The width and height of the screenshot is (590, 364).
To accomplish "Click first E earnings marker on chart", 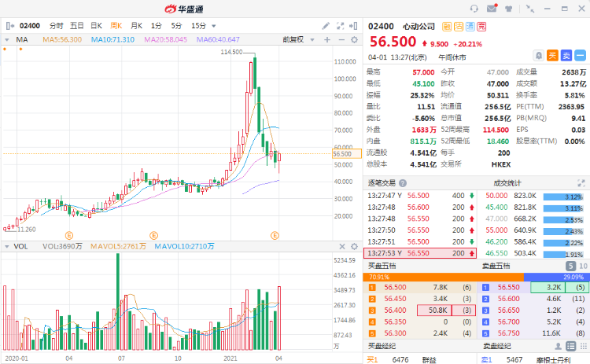I will click(69, 236).
